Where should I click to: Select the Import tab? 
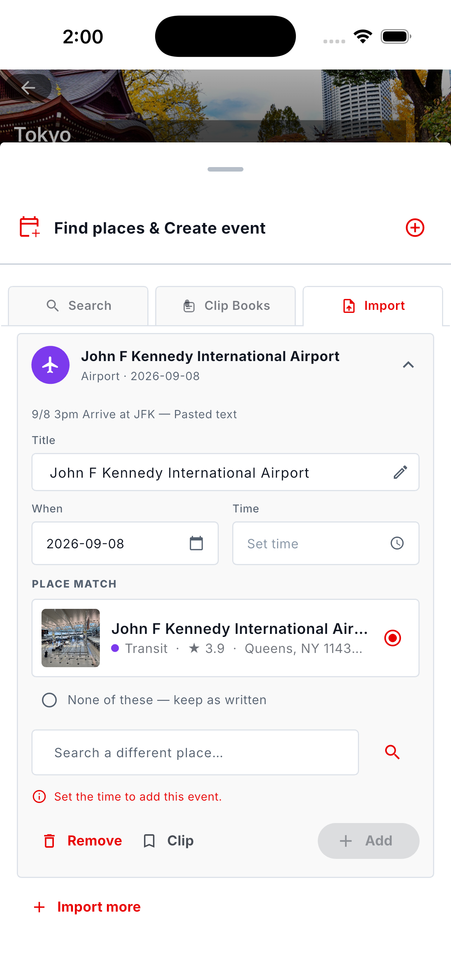click(x=372, y=305)
